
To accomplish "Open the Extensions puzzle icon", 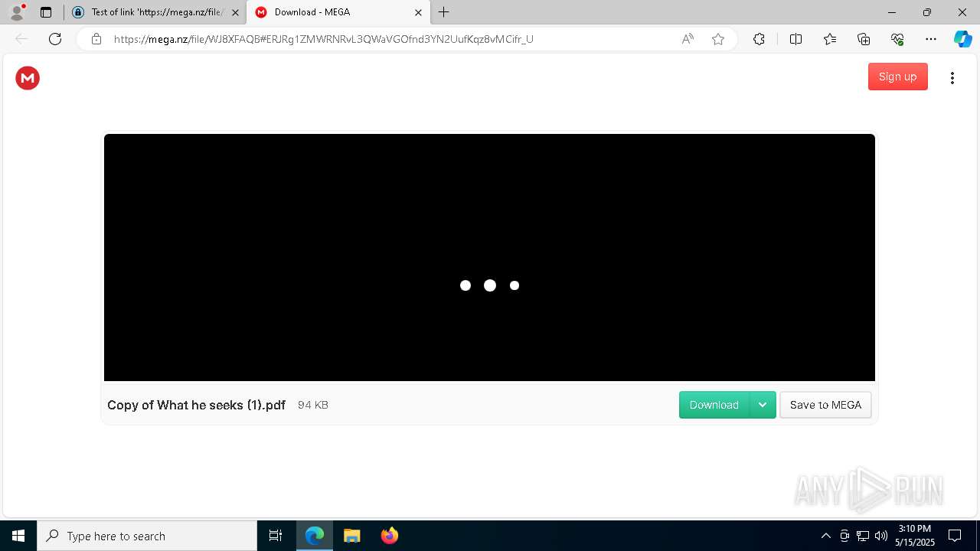I will (759, 39).
